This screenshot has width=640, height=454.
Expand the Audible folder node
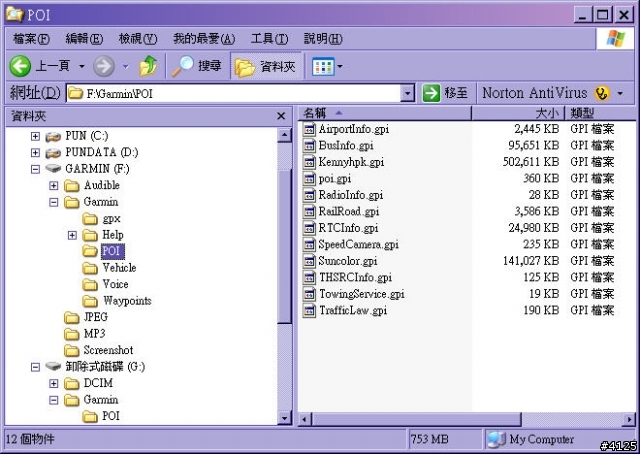[x=53, y=186]
